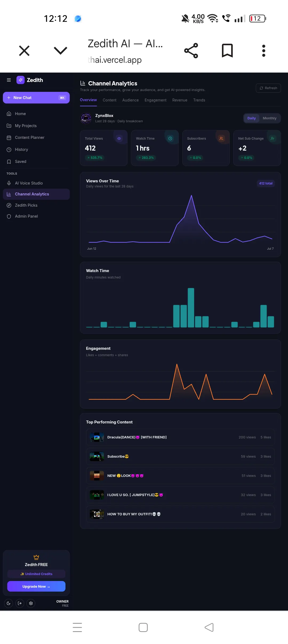
Task: Click the History clock icon
Action: click(9, 150)
